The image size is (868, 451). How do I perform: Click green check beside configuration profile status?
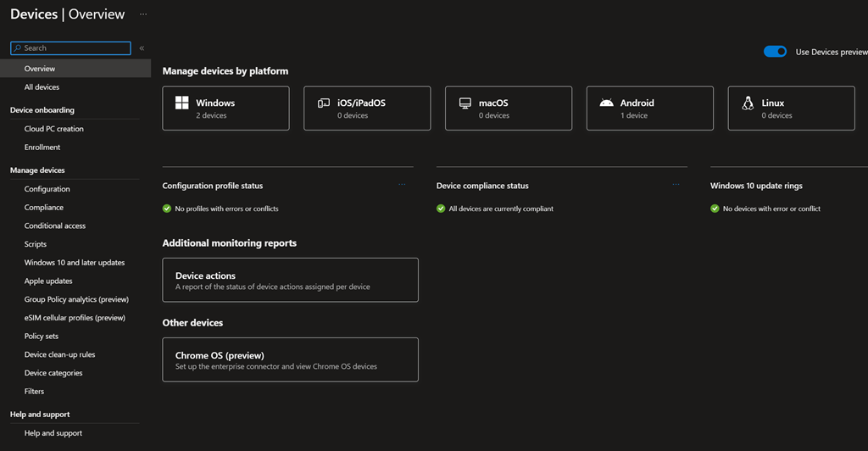(x=167, y=209)
